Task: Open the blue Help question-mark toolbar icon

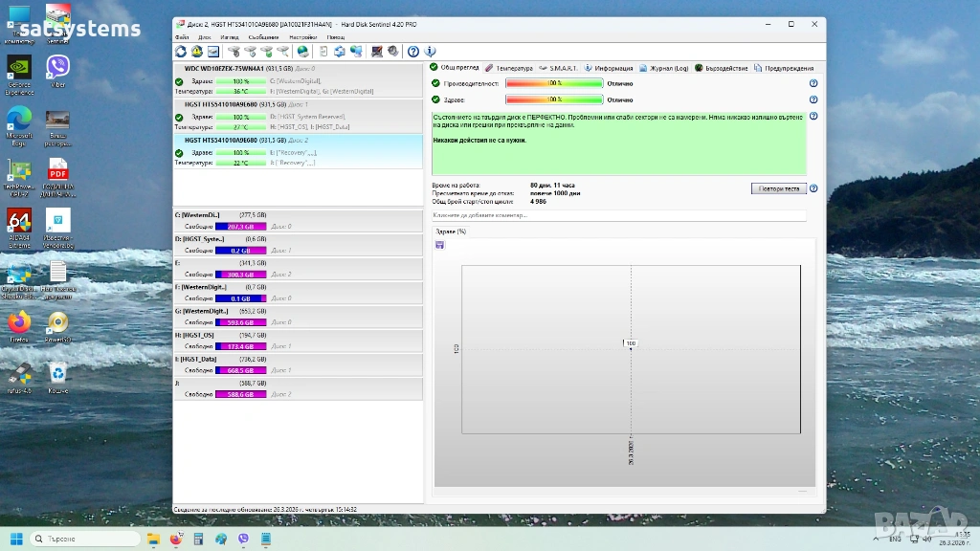Action: point(413,52)
